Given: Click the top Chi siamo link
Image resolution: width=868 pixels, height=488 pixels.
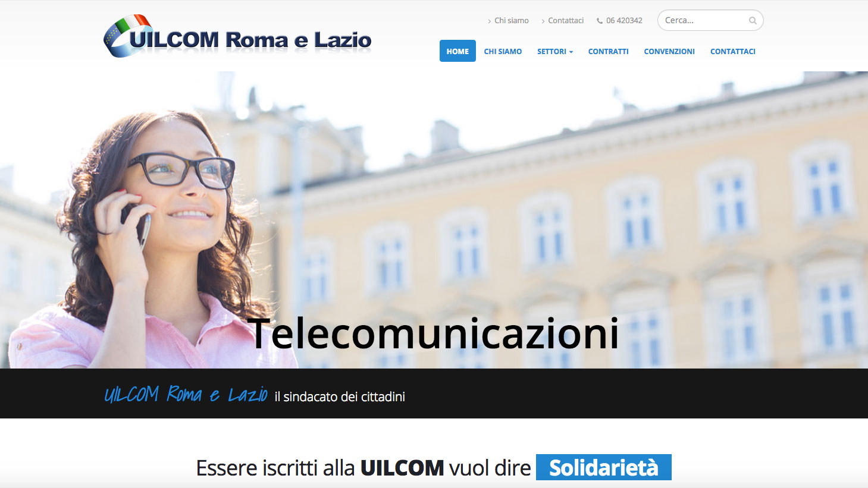Looking at the screenshot, I should (512, 20).
